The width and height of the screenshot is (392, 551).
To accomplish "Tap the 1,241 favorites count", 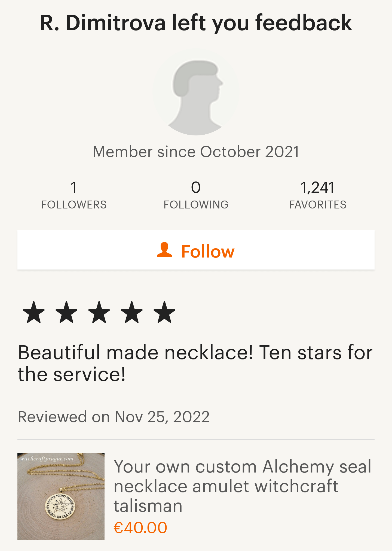I will 318,187.
